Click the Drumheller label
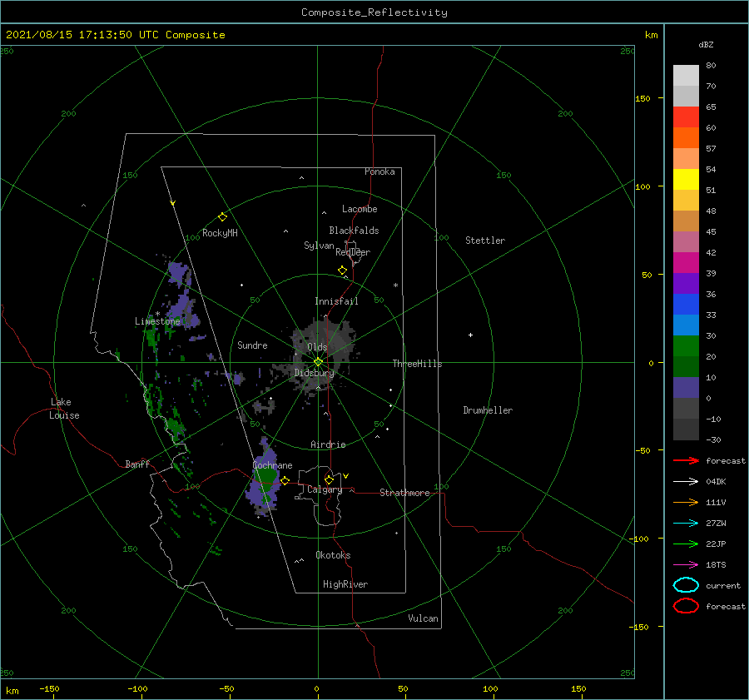The image size is (749, 700). point(488,410)
